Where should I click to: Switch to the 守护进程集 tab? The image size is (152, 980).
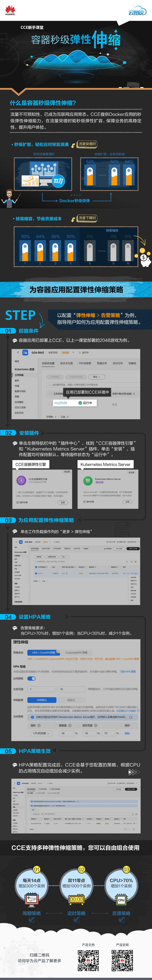[85, 363]
